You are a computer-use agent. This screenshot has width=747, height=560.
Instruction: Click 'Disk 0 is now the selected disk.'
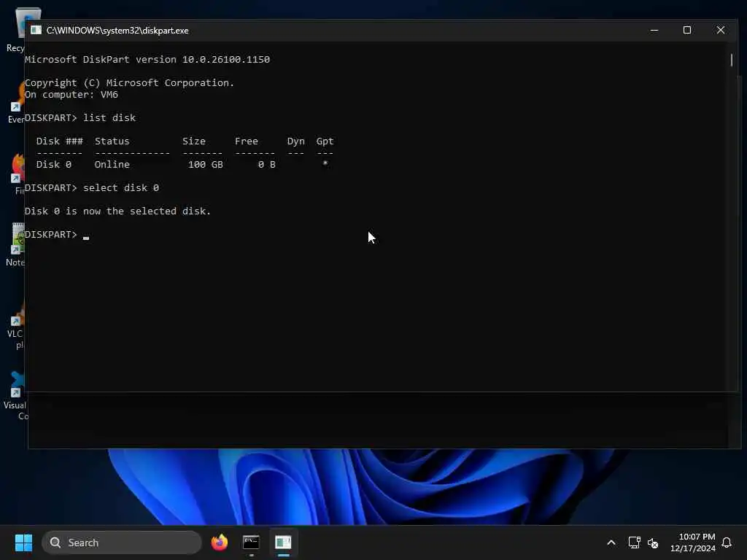tap(117, 211)
